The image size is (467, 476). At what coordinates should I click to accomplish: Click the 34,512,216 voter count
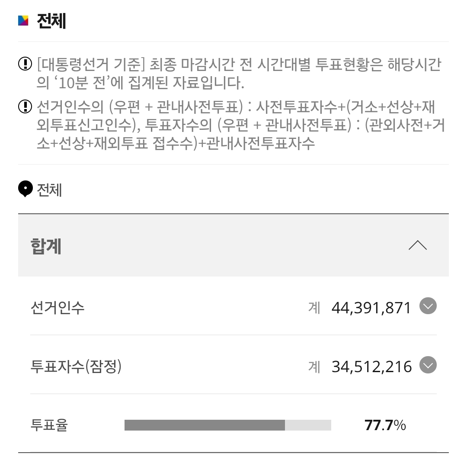[371, 367]
